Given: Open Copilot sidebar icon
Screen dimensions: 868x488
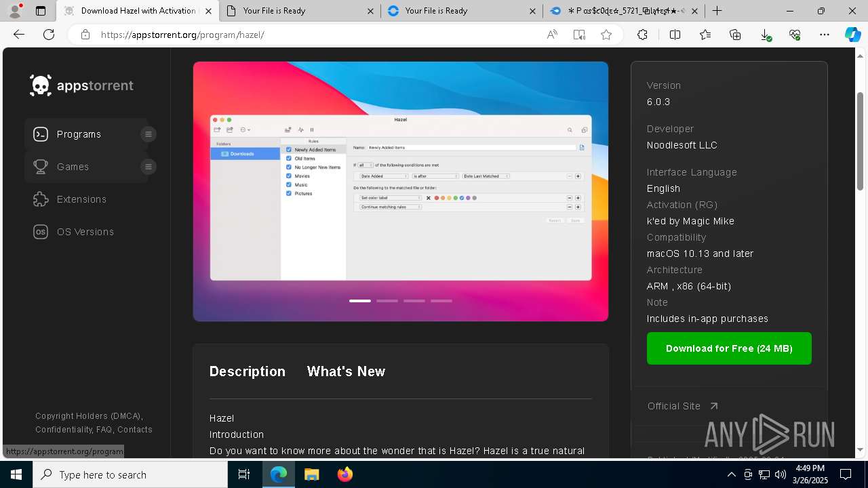Looking at the screenshot, I should click(x=852, y=35).
